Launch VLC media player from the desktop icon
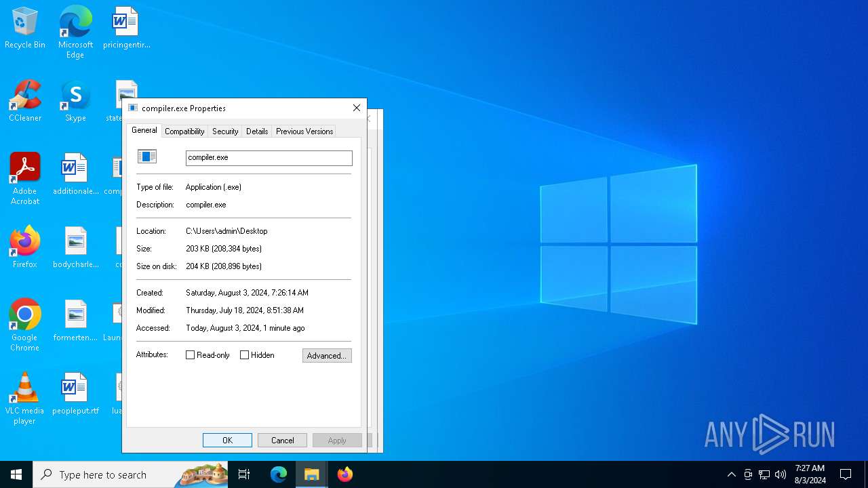 (x=25, y=399)
